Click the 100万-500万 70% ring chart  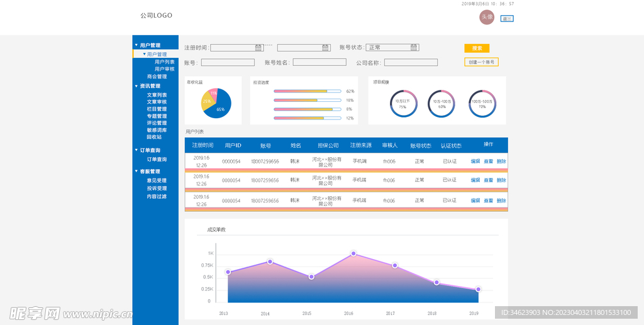coord(482,103)
